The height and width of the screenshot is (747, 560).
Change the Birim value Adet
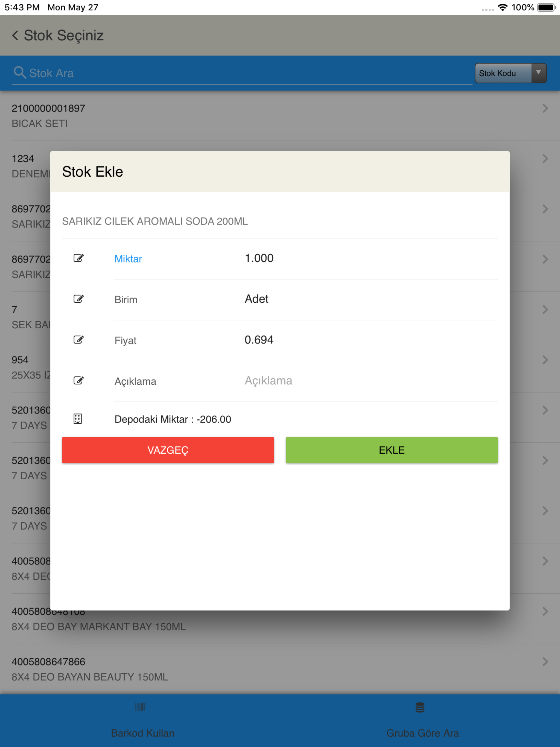(x=256, y=299)
